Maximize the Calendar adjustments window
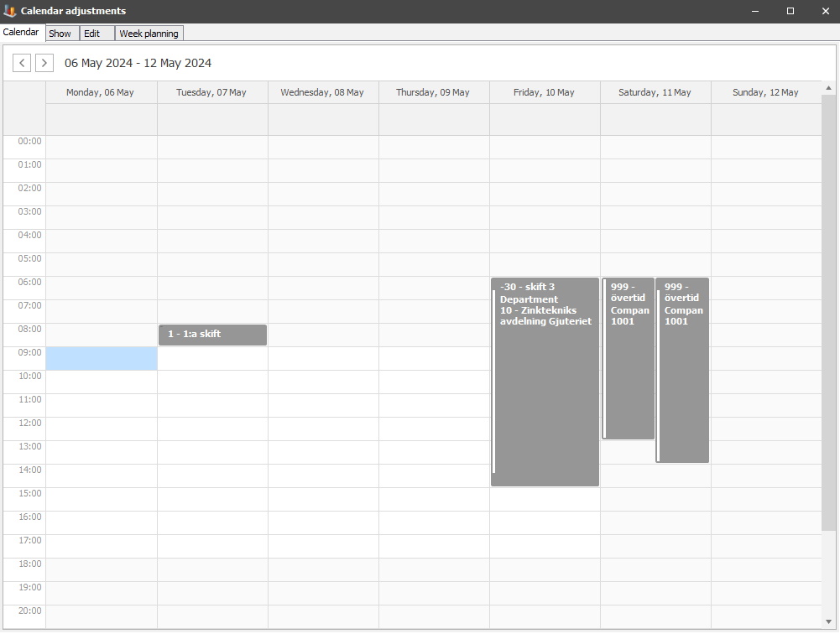The width and height of the screenshot is (840, 634). [790, 11]
